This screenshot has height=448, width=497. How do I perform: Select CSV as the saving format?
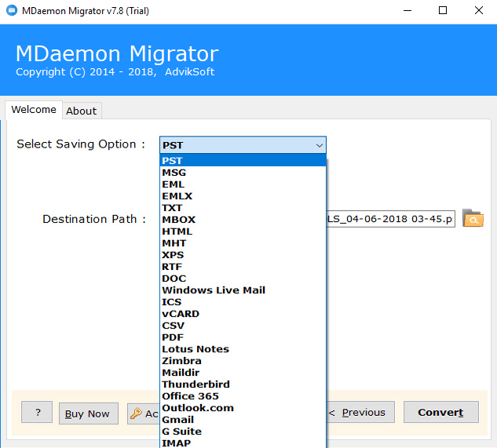point(243,326)
